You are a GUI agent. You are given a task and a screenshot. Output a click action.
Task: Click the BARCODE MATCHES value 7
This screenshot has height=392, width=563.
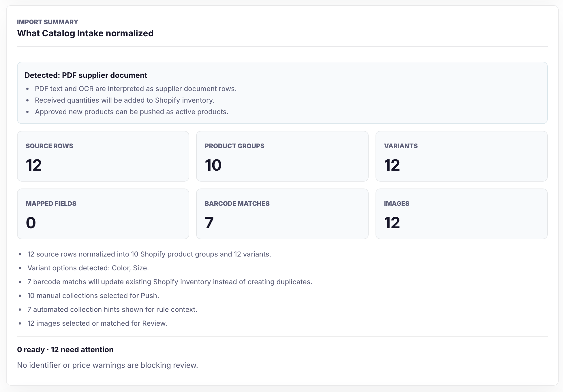pyautogui.click(x=209, y=223)
